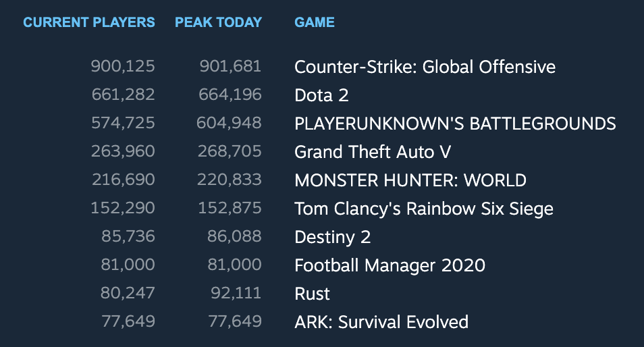This screenshot has height=347, width=644.
Task: Click Tom Clancy's Rainbow Six Siege
Action: click(x=423, y=209)
